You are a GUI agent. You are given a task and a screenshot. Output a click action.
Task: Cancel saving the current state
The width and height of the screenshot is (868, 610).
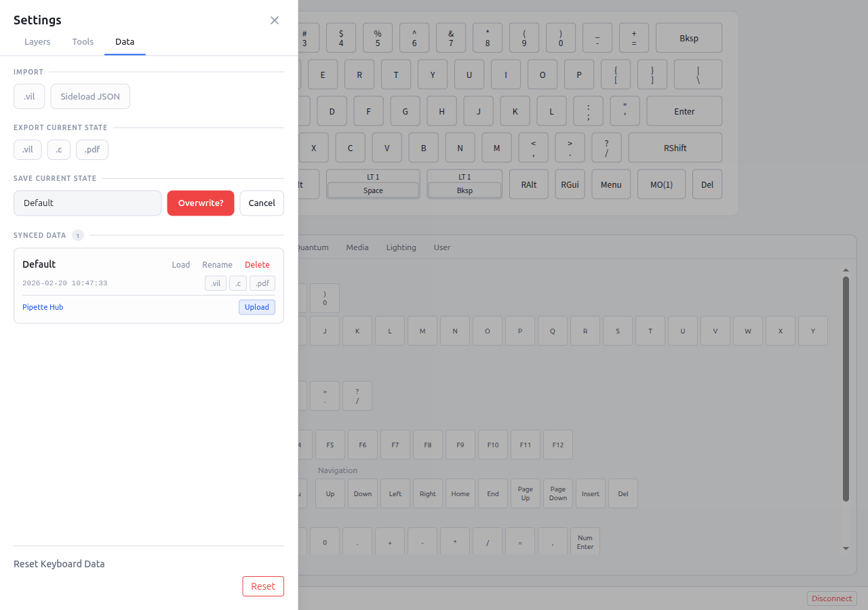click(x=262, y=203)
